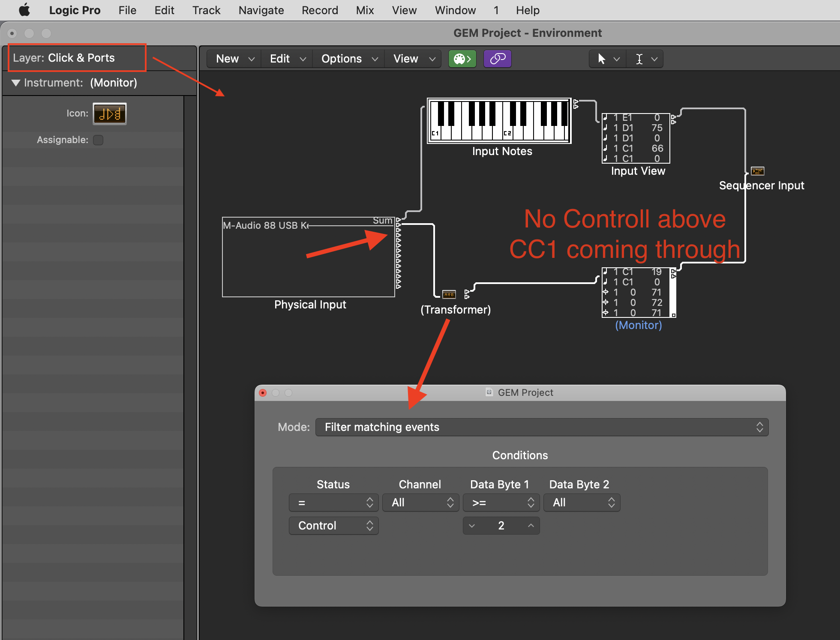
Task: Collapse the Instrument disclosure triangle
Action: pyautogui.click(x=16, y=83)
